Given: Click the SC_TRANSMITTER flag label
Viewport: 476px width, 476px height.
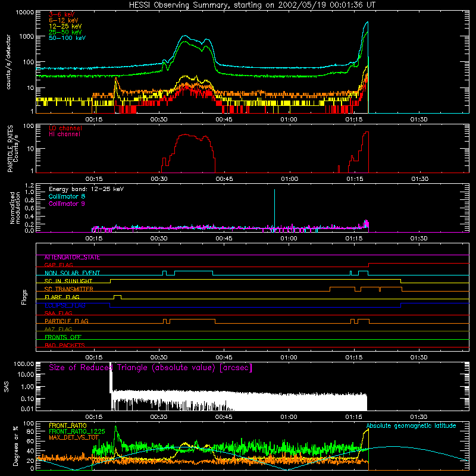Looking at the screenshot, I should (x=68, y=289).
